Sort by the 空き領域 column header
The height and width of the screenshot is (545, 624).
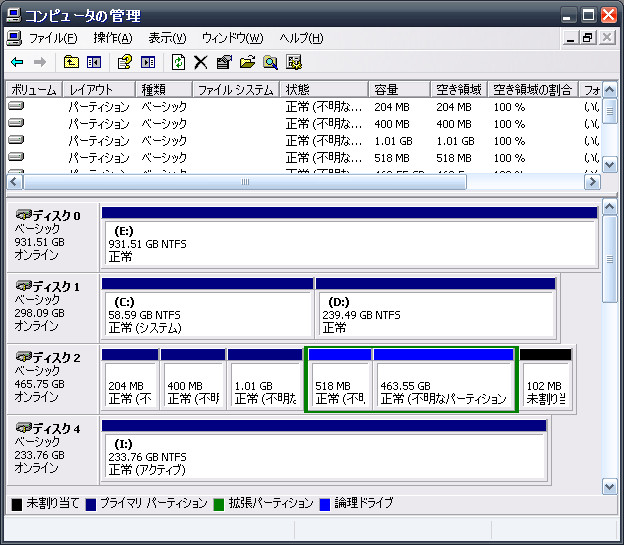coord(459,90)
